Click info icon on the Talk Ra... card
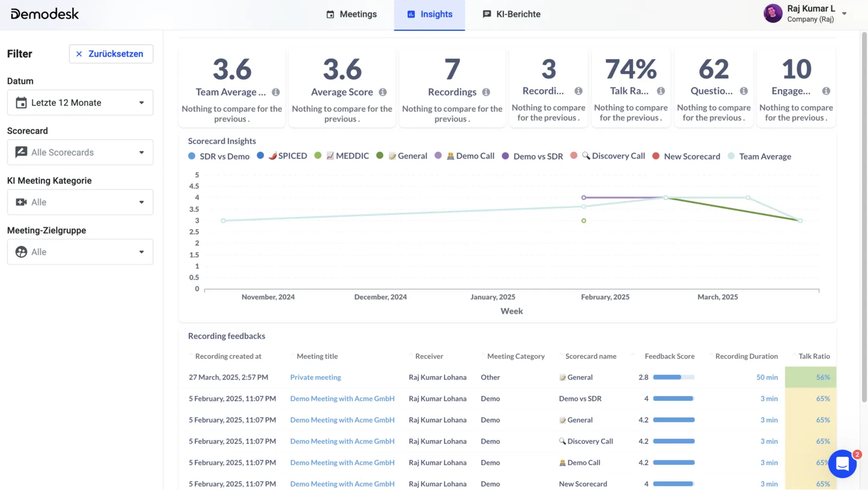Screen dimensions: 868x490 pyautogui.click(x=661, y=91)
